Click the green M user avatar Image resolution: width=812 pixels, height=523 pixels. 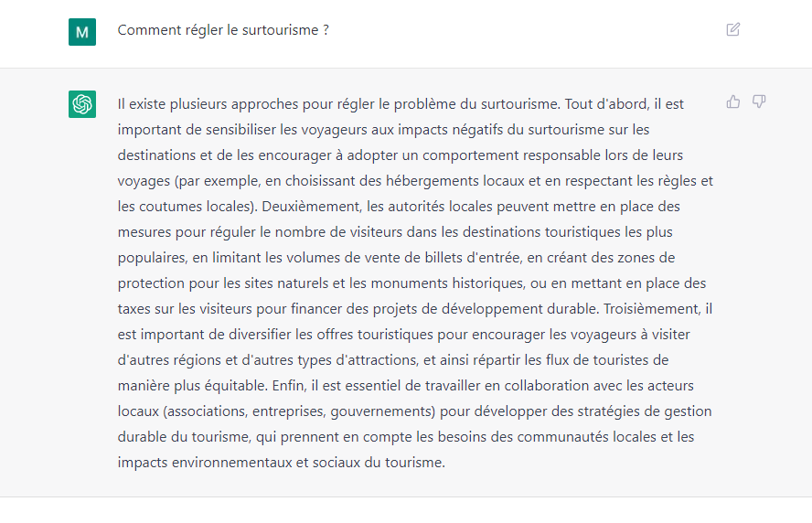tap(82, 32)
